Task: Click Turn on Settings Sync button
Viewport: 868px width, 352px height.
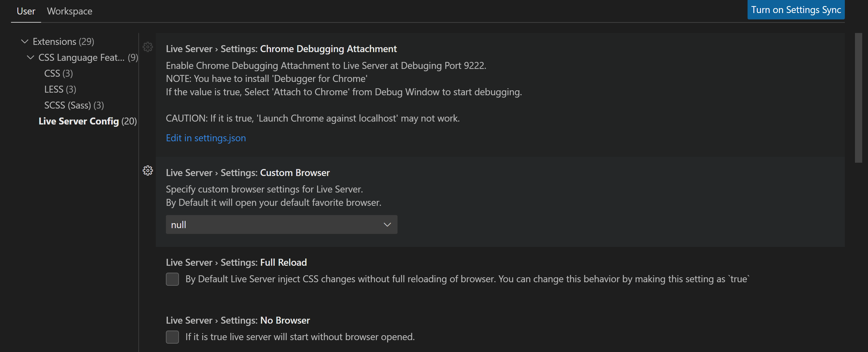Action: click(x=796, y=10)
